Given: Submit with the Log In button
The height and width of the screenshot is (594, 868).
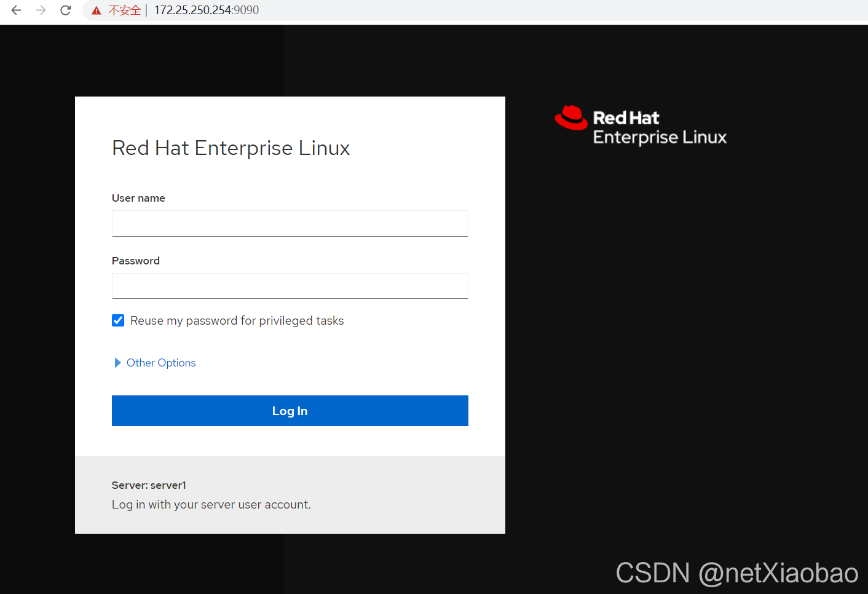Looking at the screenshot, I should [290, 411].
